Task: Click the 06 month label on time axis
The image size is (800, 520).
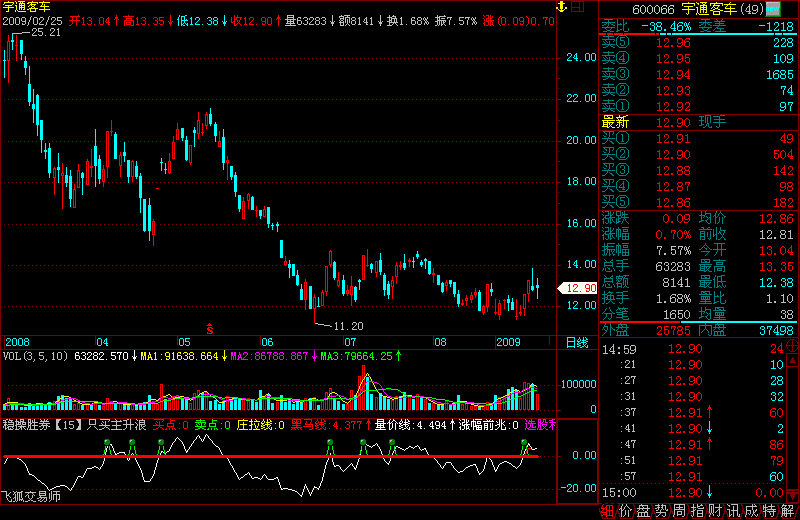Action: tap(267, 342)
